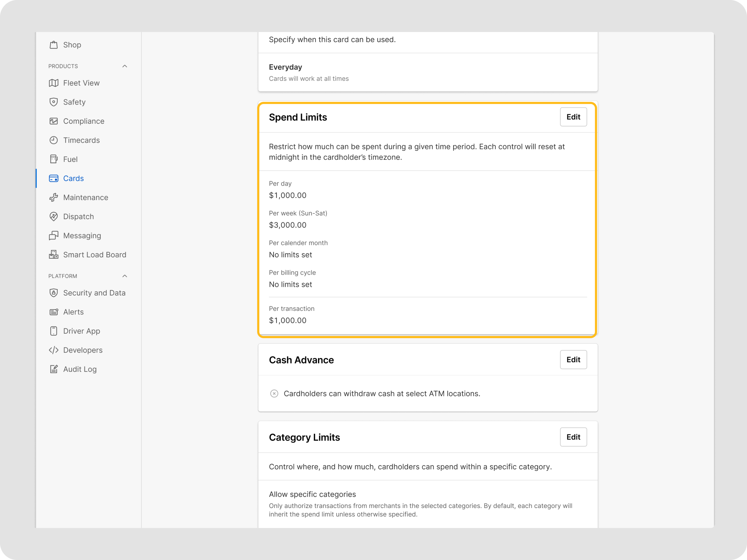Screen dimensions: 747x560
Task: Collapse the PLATFORM section
Action: [125, 276]
